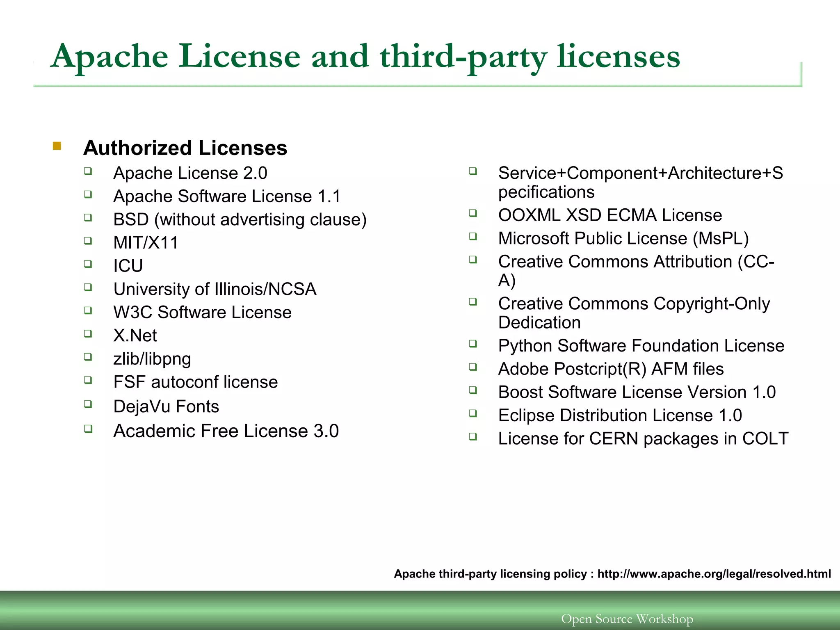Select 'Python Software Foundation License' entry
Screen dimensions: 840x630
[x=641, y=346]
